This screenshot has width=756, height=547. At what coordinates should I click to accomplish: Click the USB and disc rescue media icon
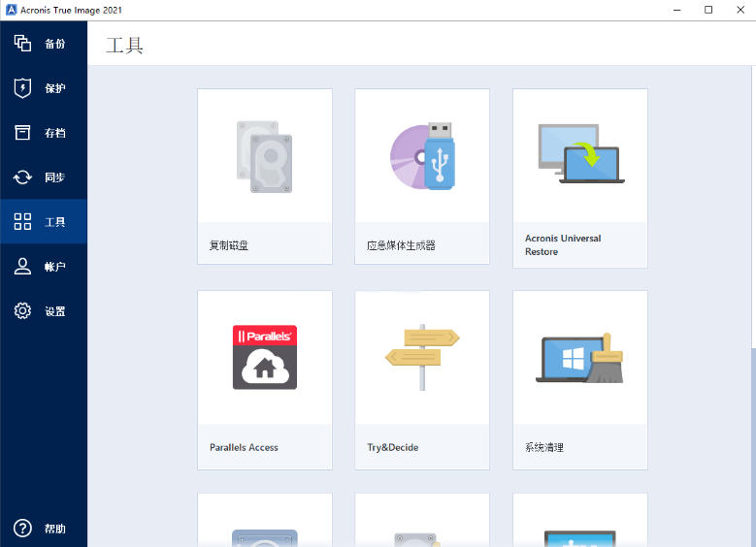coord(422,156)
